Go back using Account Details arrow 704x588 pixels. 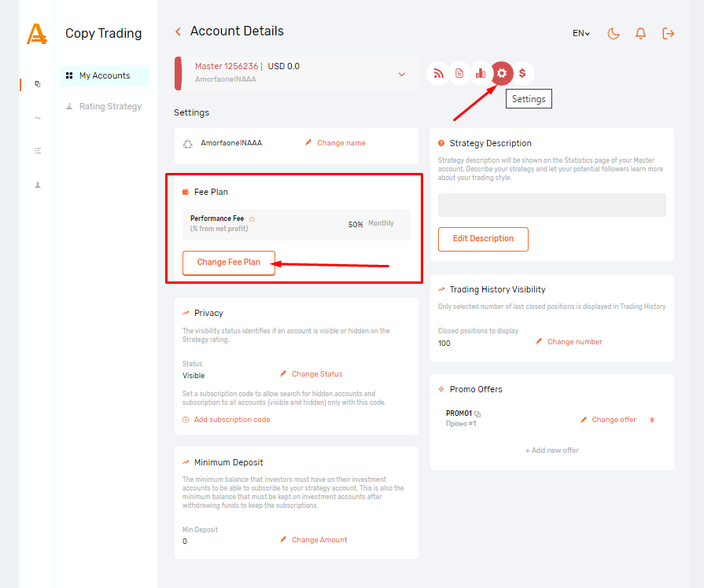coord(179,31)
